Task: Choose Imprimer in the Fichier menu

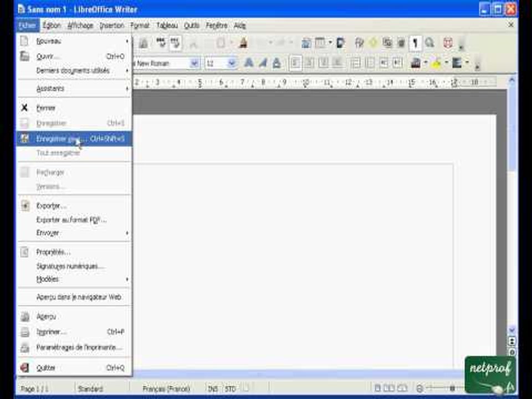Action: pos(74,331)
